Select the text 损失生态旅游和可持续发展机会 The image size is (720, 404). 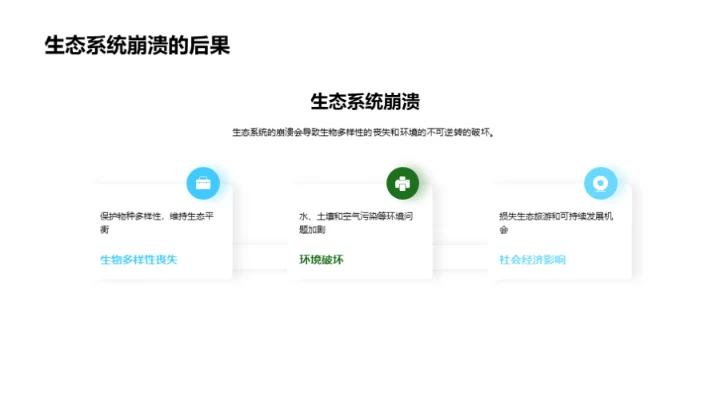pyautogui.click(x=556, y=223)
